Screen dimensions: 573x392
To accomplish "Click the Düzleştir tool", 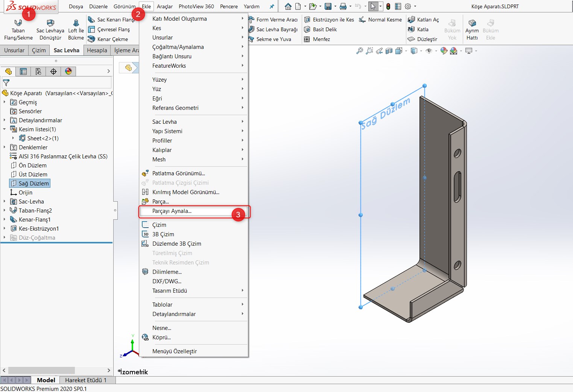I will pos(422,39).
